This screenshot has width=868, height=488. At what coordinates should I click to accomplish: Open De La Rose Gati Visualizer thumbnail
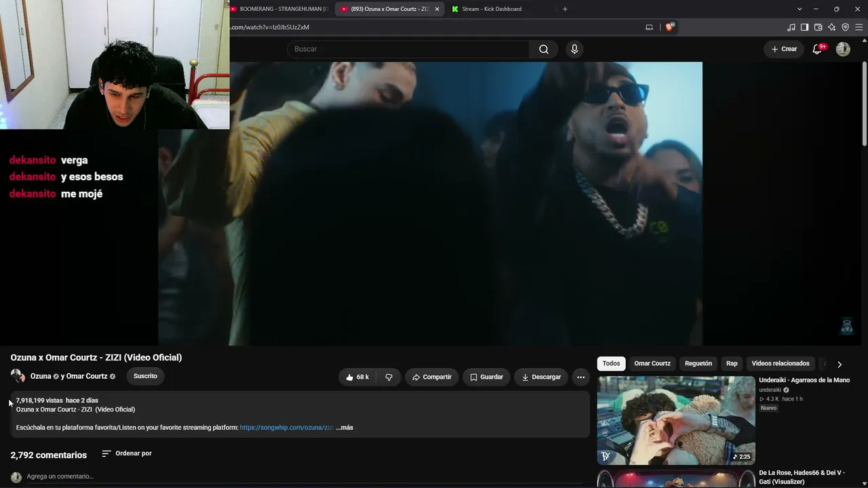(x=676, y=479)
